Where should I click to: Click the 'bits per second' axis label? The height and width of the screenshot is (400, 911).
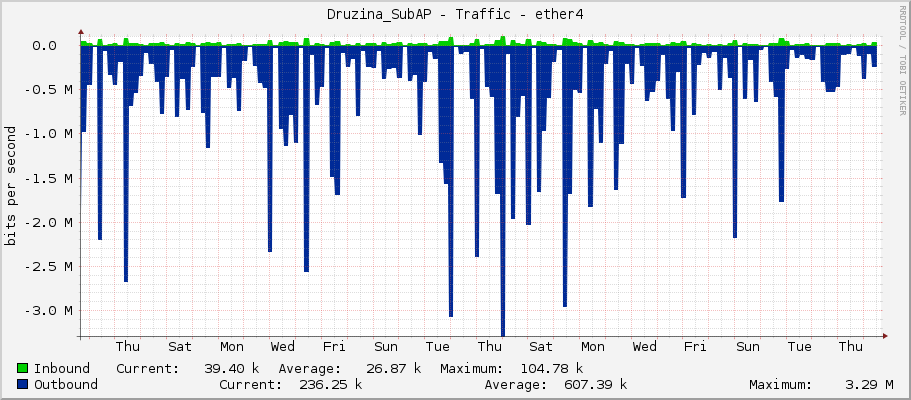(10, 186)
